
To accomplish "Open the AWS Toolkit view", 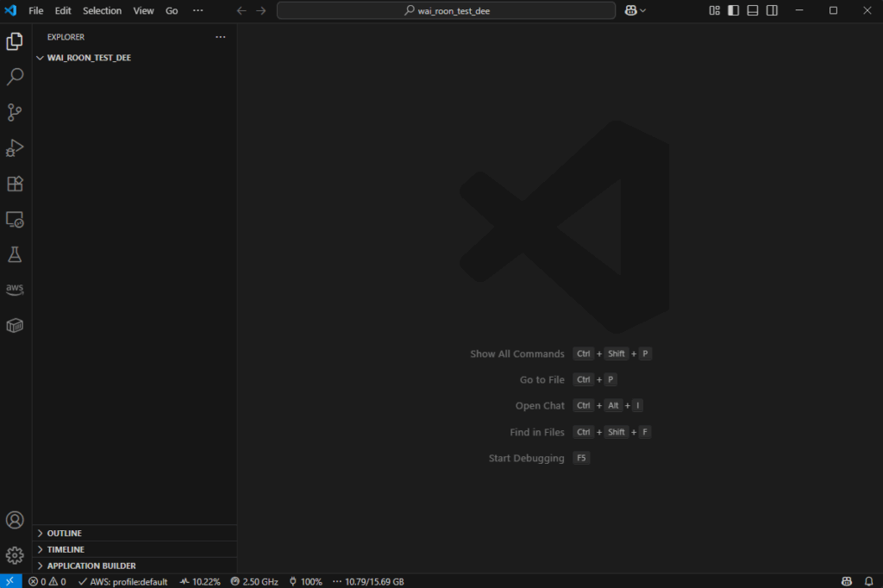I will tap(15, 290).
